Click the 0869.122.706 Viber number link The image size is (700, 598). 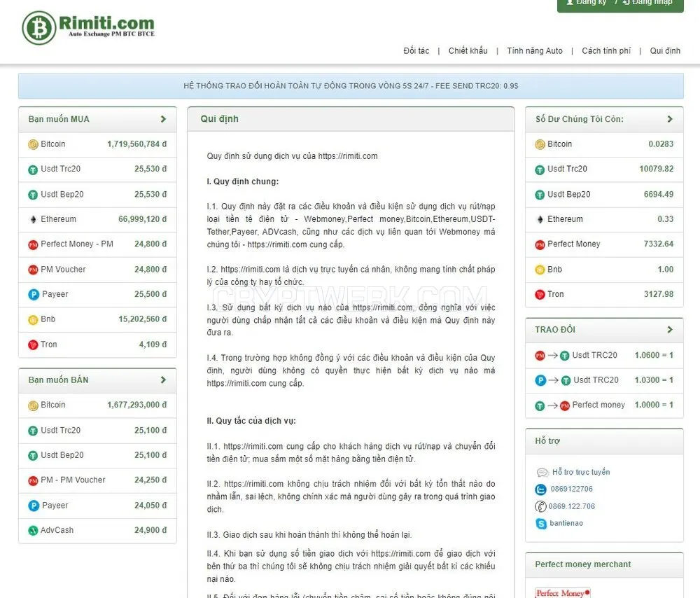click(x=571, y=506)
